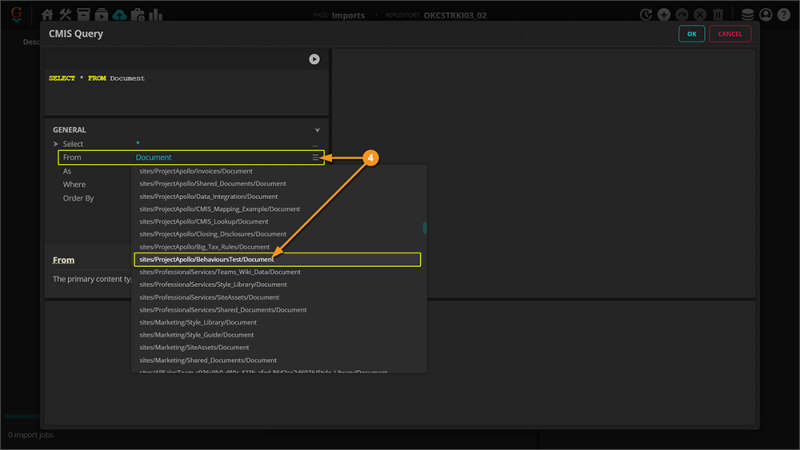The image size is (800, 450).
Task: Click the application logo in the top bar
Action: [x=16, y=14]
